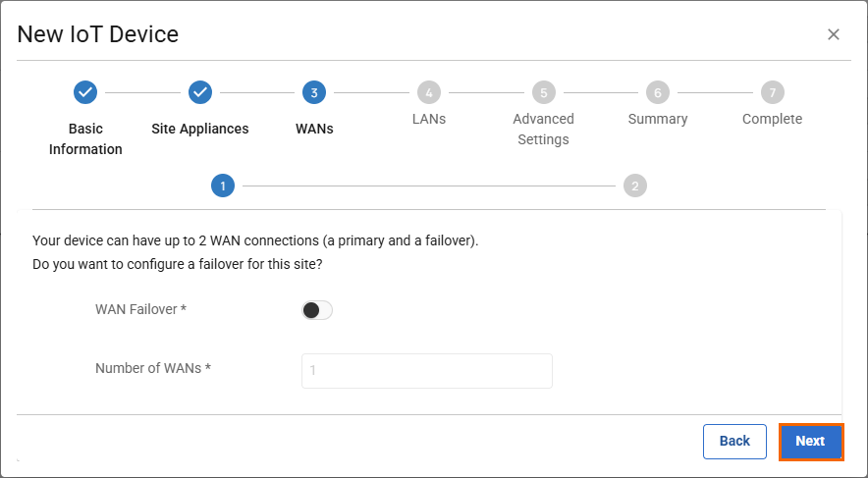
Task: Click the Basic Information checkmark step icon
Action: [x=85, y=92]
